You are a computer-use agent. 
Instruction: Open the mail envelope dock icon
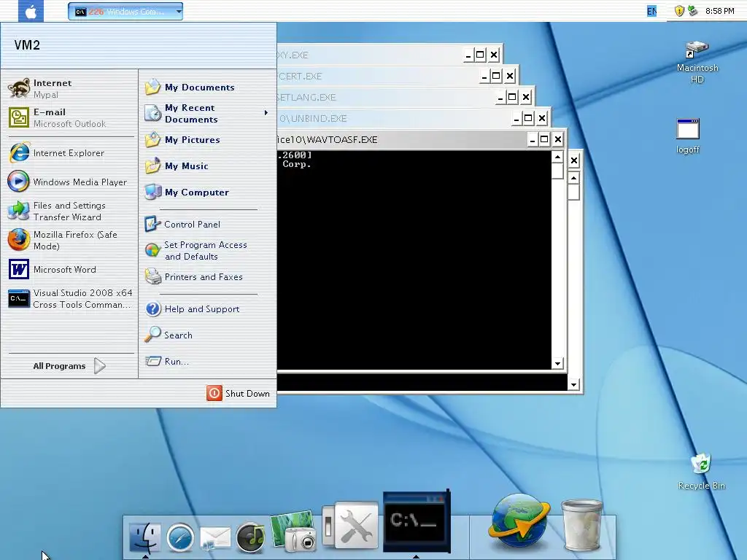pos(215,539)
